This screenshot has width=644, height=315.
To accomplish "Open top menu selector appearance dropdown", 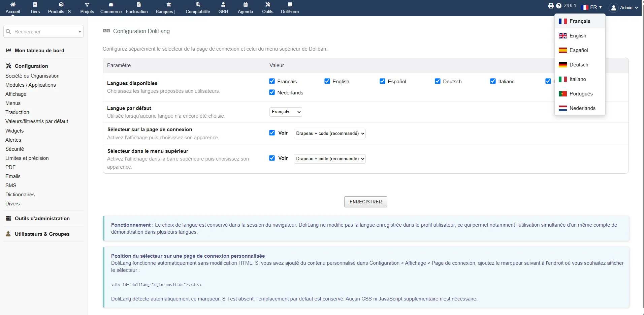I will point(329,159).
